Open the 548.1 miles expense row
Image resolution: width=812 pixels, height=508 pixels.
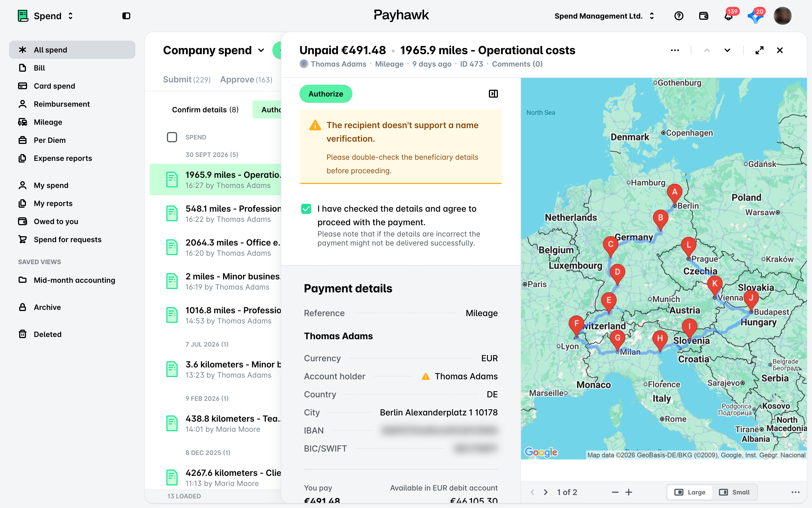click(215, 213)
